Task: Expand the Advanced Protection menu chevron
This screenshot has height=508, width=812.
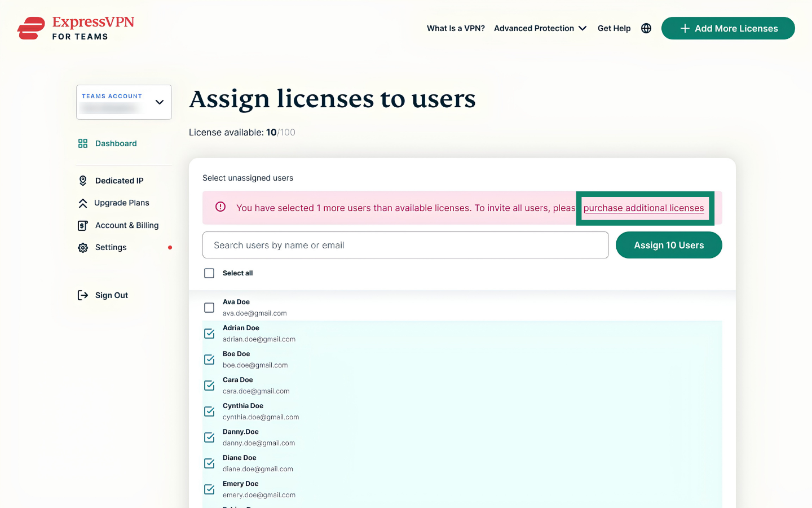Action: [582, 28]
